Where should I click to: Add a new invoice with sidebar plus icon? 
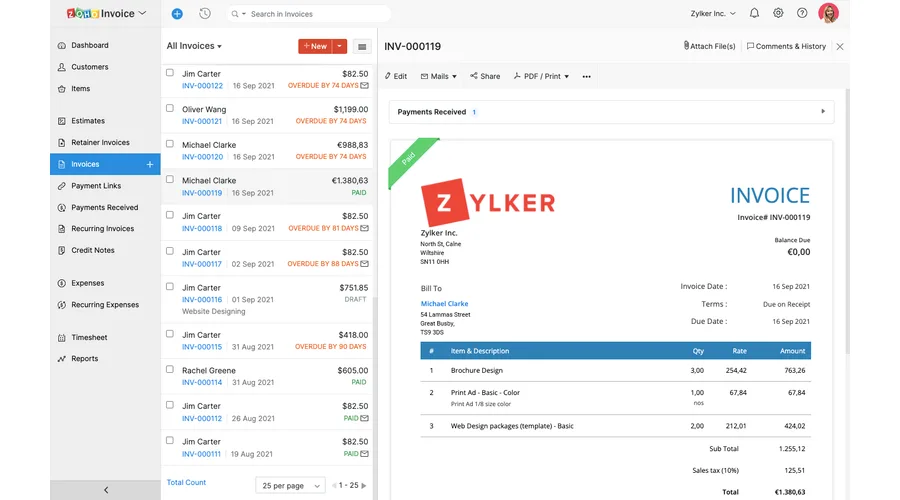(x=150, y=164)
